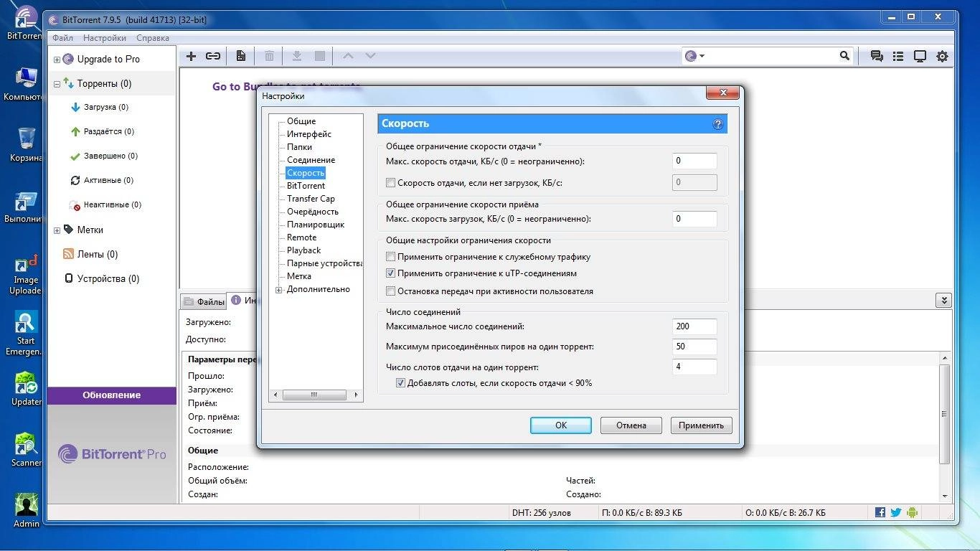The height and width of the screenshot is (551, 980).
Task: Click the Image Uploader desktop icon
Action: [26, 275]
